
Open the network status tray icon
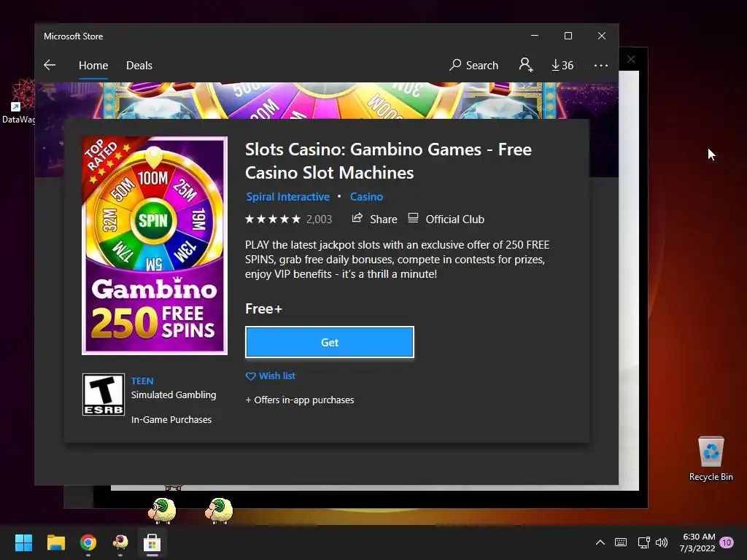click(x=643, y=542)
